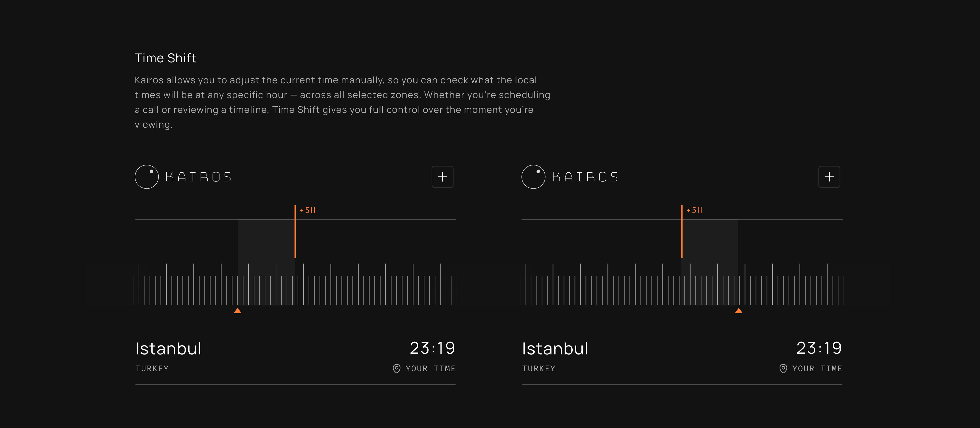Click the 23:19 time in left panel
The width and height of the screenshot is (980, 428).
pyautogui.click(x=432, y=348)
